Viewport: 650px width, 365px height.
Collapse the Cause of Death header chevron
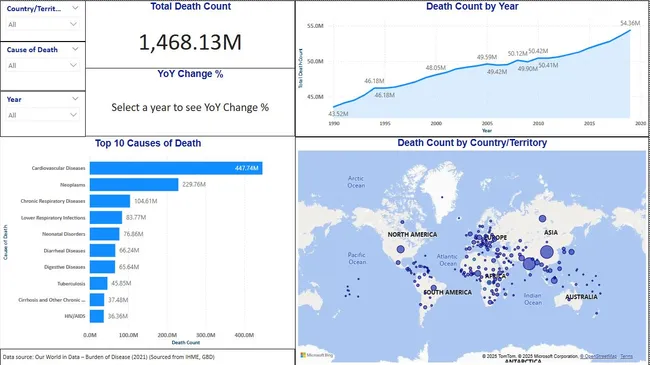75,49
